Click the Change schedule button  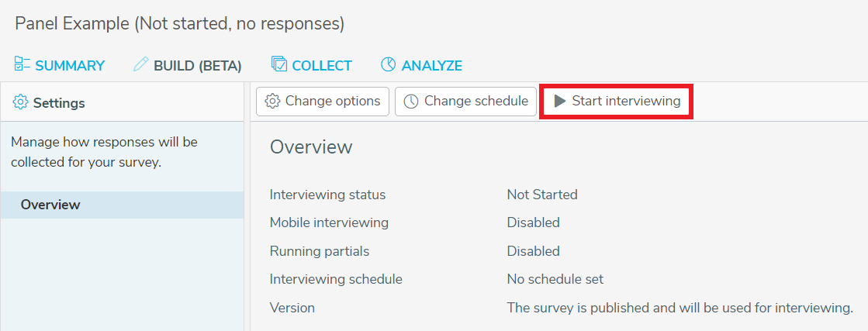pyautogui.click(x=465, y=102)
